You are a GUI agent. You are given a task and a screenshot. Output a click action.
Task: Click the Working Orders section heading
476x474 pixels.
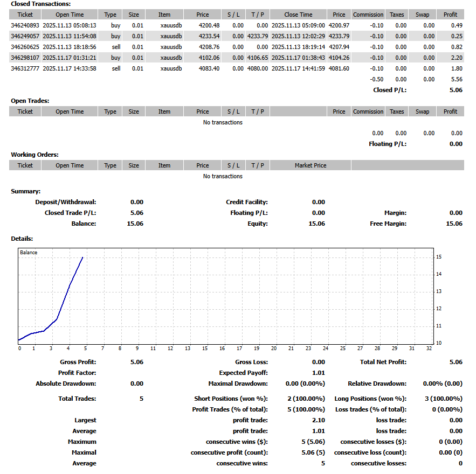tap(35, 155)
